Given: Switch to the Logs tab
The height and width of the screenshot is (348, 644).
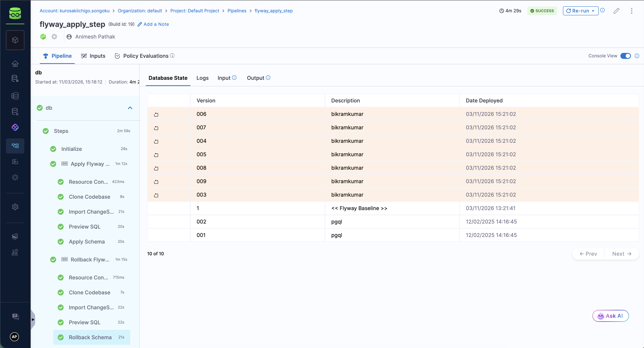Looking at the screenshot, I should coord(202,78).
